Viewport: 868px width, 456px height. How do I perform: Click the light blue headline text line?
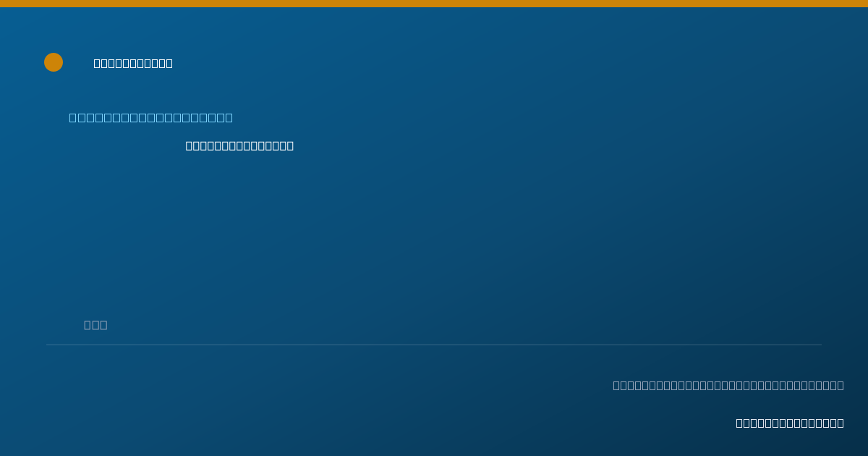[x=150, y=117]
